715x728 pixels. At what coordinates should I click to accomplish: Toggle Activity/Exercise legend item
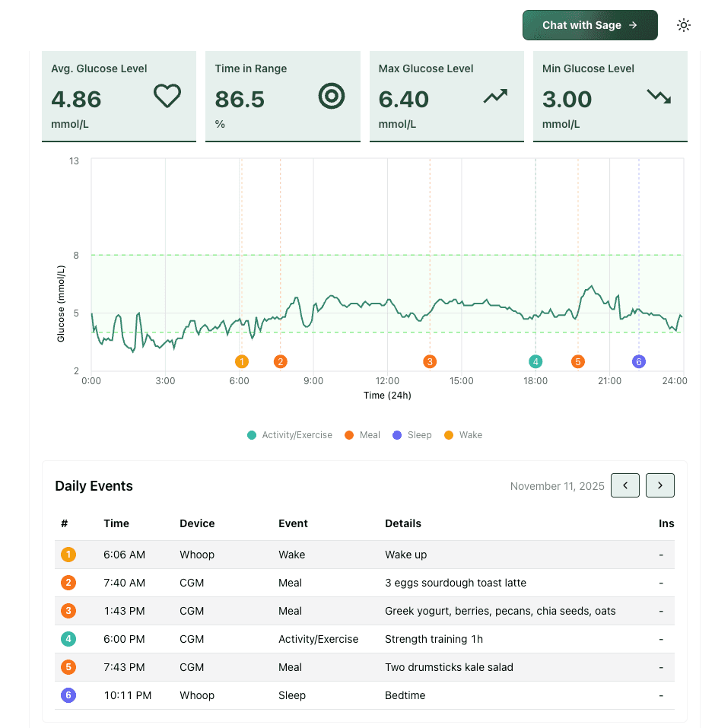click(x=290, y=435)
